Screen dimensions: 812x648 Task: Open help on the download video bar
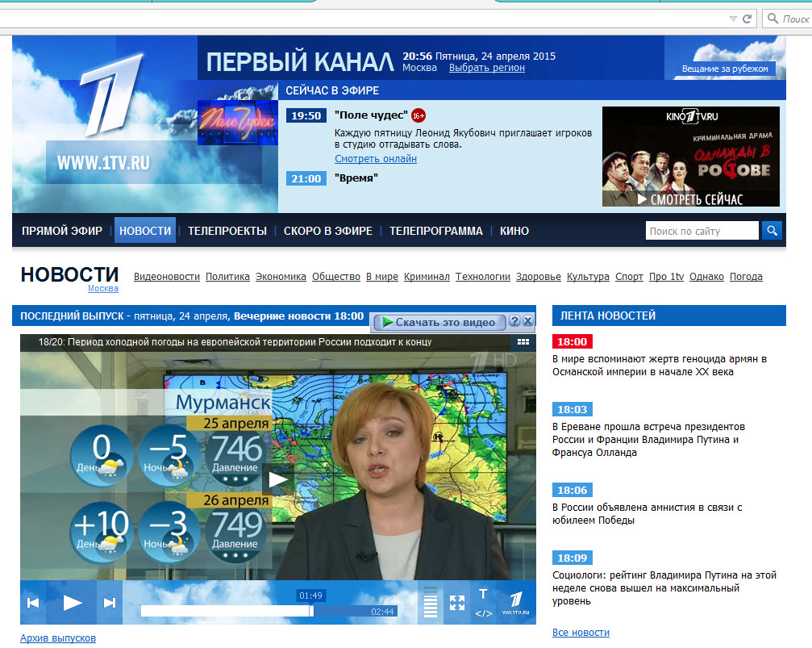click(x=514, y=321)
